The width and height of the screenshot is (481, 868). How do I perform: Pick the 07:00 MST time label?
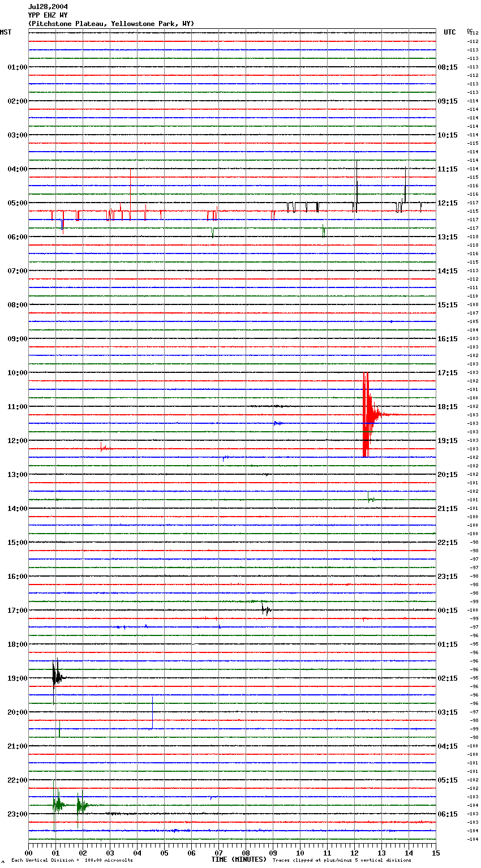[x=17, y=271]
